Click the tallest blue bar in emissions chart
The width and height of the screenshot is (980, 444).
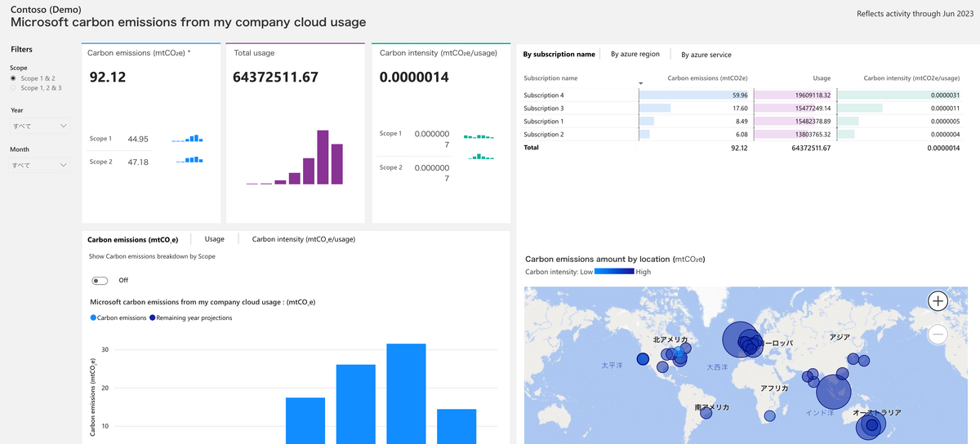tap(406, 393)
